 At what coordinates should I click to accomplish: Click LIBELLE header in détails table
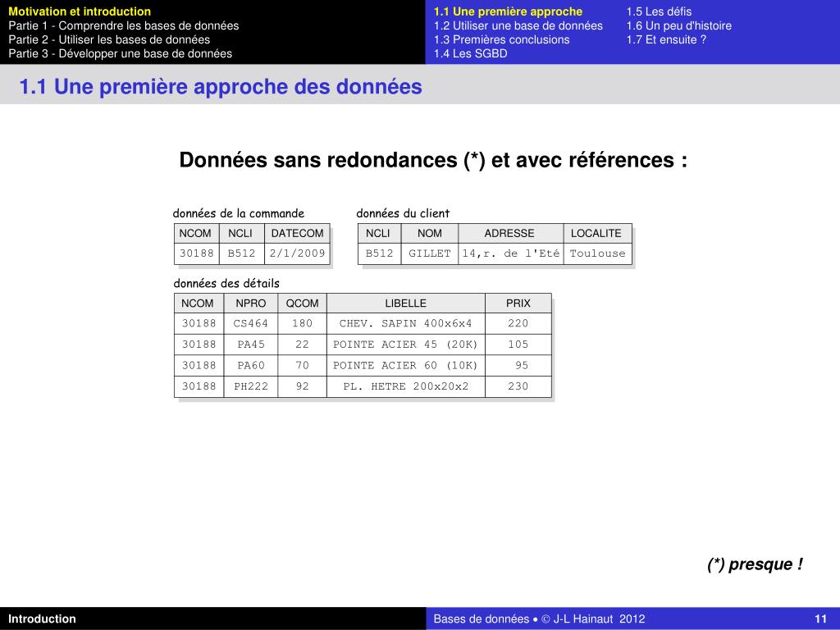[x=405, y=304]
